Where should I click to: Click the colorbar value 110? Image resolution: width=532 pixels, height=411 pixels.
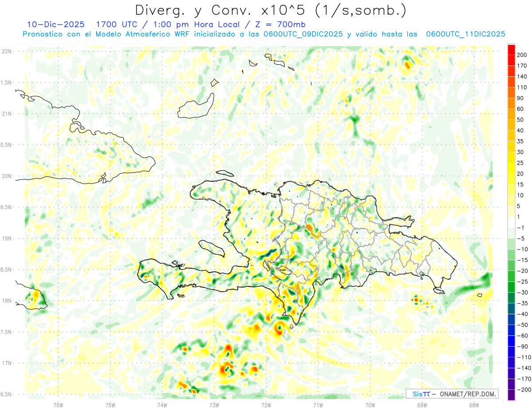coord(522,87)
